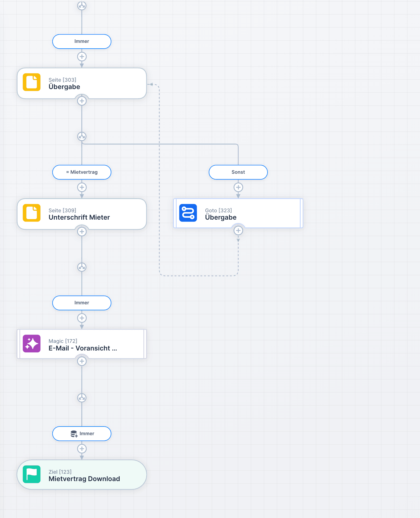Click branch icon below Magic node
Screen dimensions: 420x518
(82, 398)
